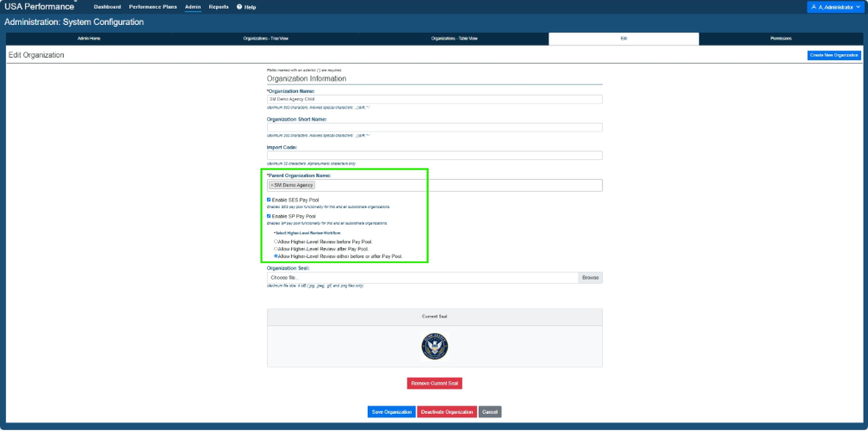The image size is (868, 431).
Task: Select Allow Higher-Level Review after Pay Pool
Action: tap(276, 249)
